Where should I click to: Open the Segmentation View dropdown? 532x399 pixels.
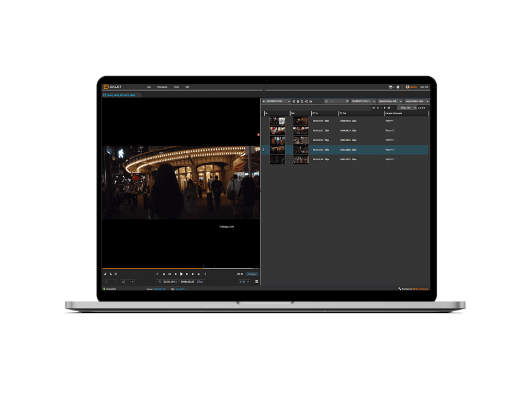point(417,101)
